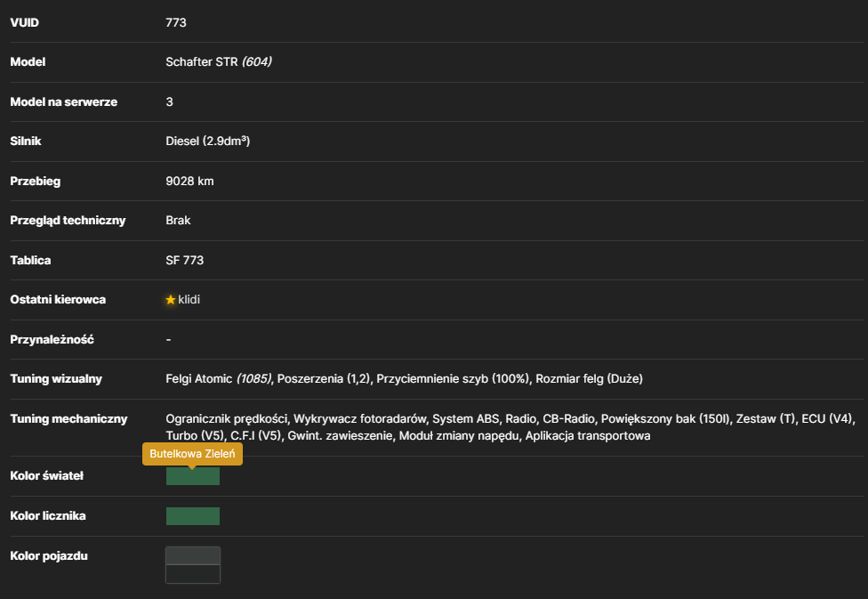Click the lower Kolor pojazdu dark swatch

coord(193,574)
